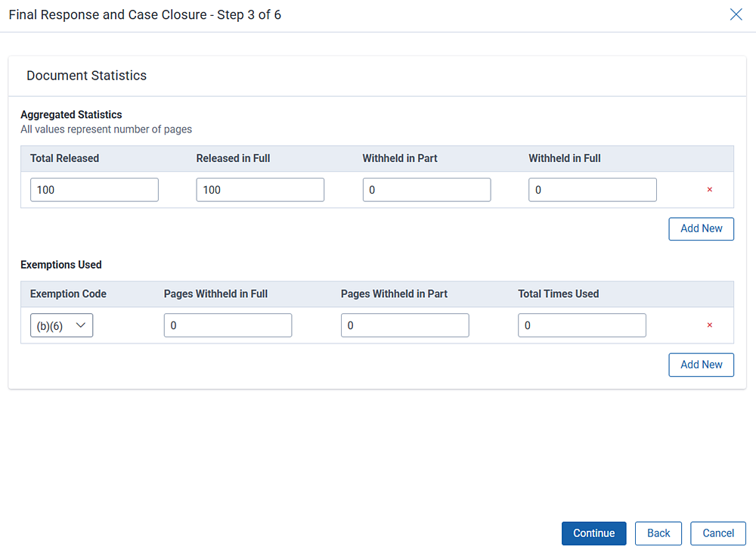Continue to the next step
Viewport: 756px width, 556px height.
point(594,533)
